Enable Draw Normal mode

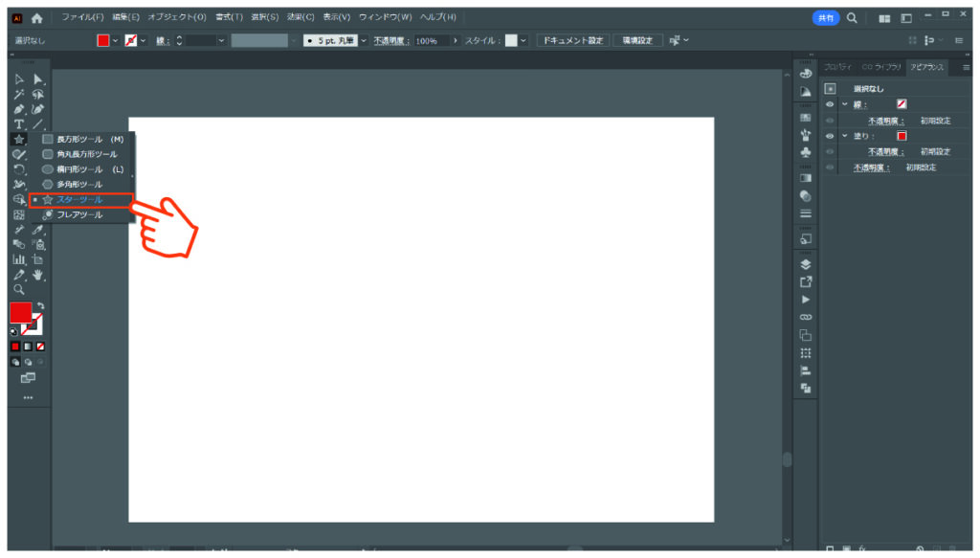[15, 362]
